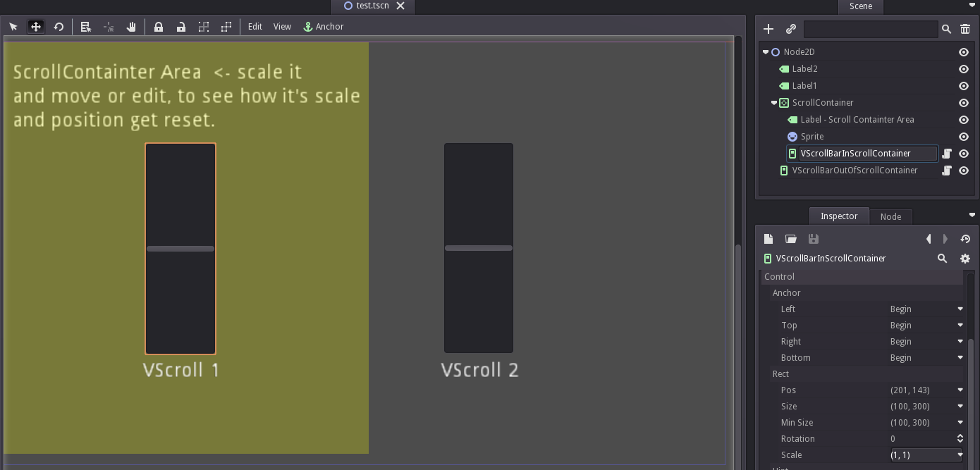Choose the list select tool
The height and width of the screenshot is (470, 980).
86,27
